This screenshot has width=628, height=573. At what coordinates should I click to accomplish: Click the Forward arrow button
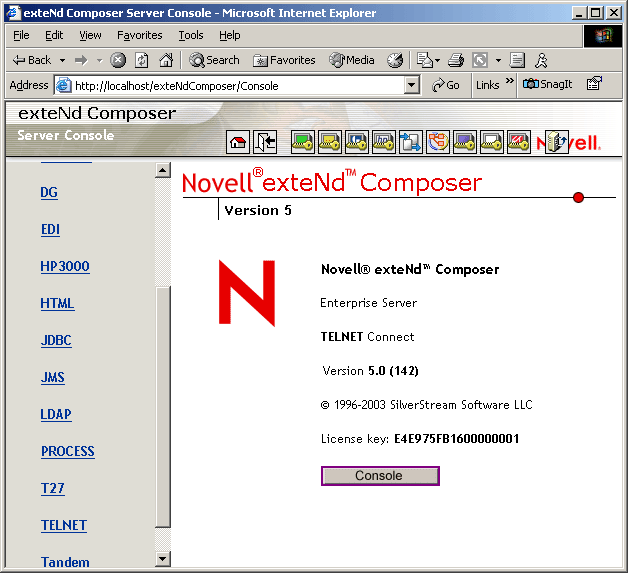tap(81, 60)
